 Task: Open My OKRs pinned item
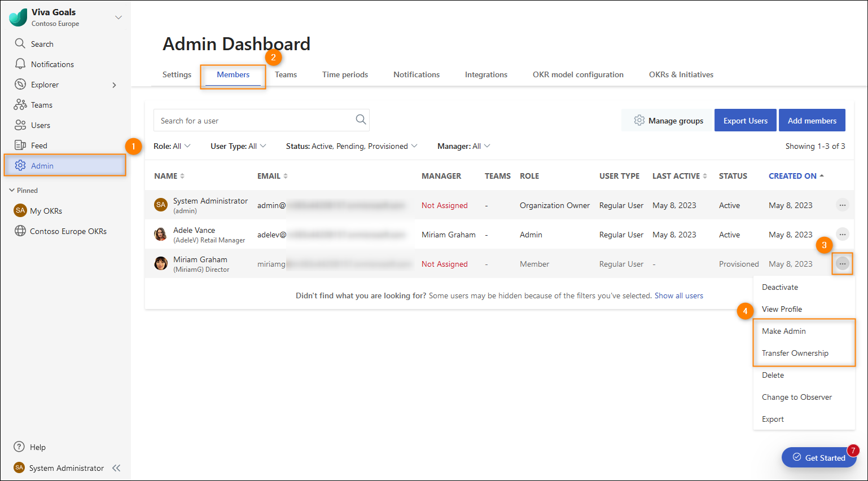click(38, 210)
